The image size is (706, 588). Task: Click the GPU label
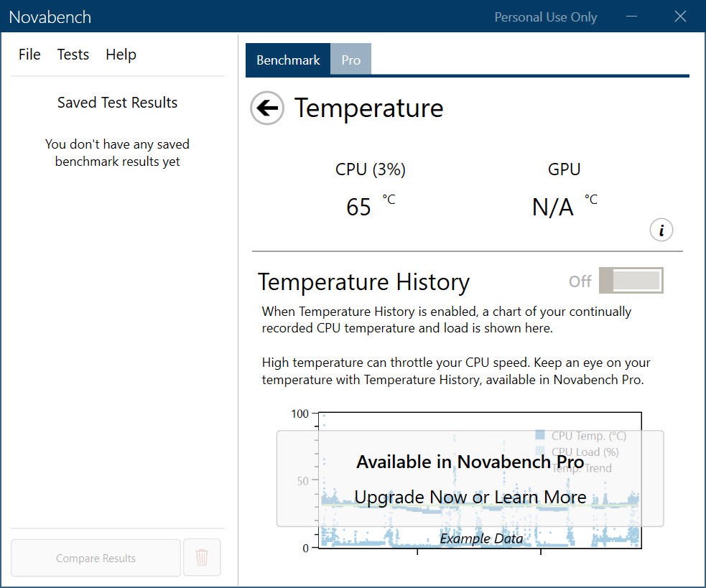click(x=564, y=169)
